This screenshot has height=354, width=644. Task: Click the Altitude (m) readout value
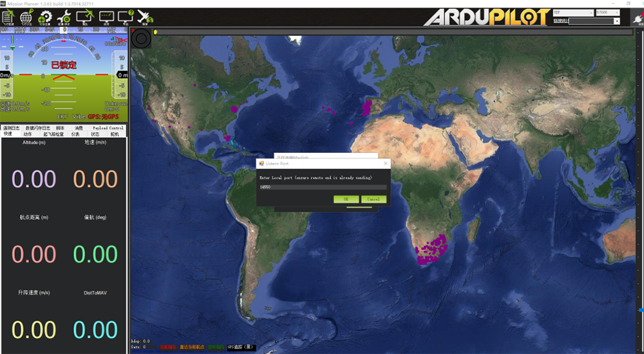pos(33,179)
